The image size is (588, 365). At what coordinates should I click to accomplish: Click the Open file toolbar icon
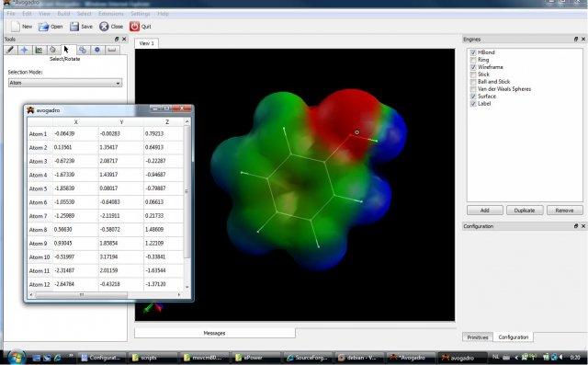click(x=43, y=27)
